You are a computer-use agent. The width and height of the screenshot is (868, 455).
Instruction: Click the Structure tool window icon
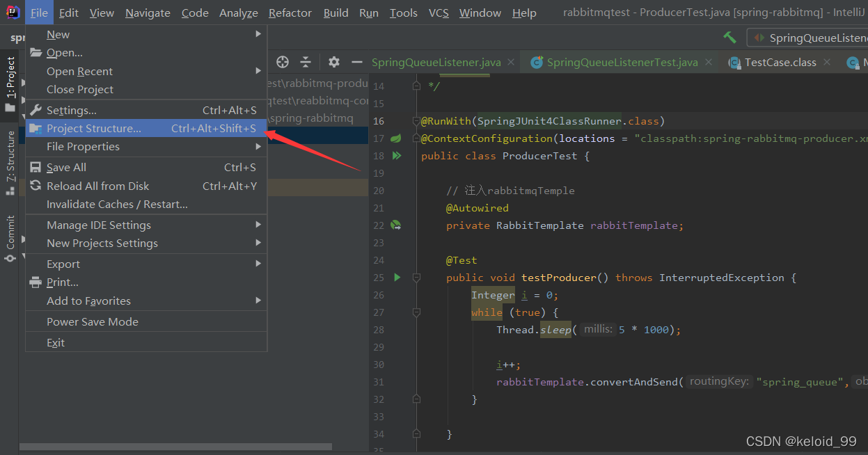coord(10,190)
